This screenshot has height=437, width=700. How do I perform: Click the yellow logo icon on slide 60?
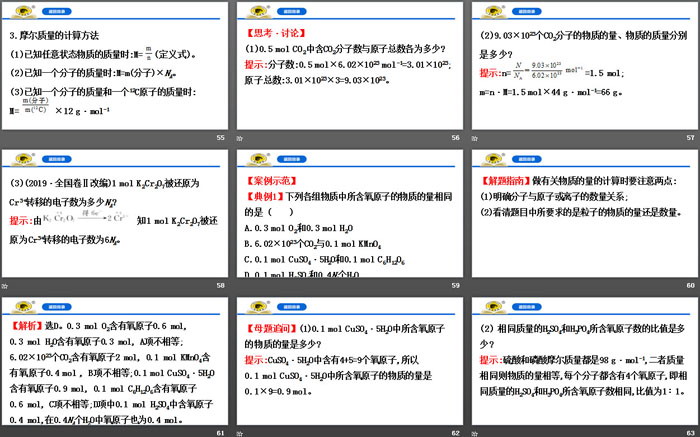point(494,159)
